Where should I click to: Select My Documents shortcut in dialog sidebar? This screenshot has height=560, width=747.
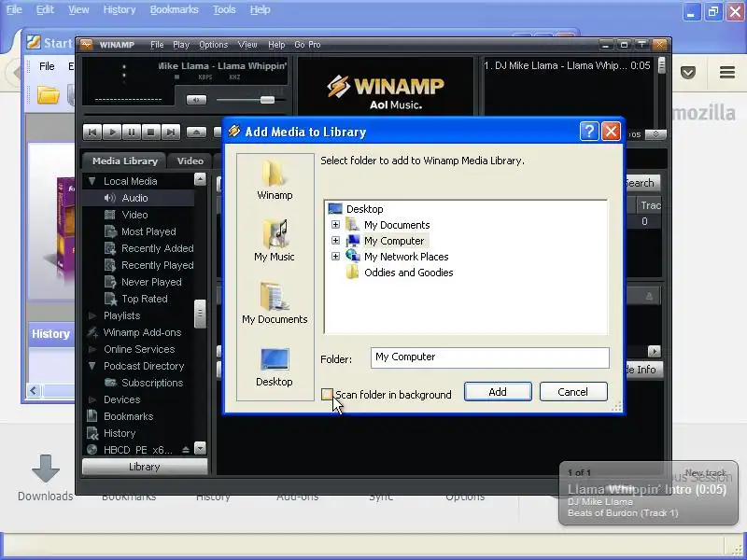pyautogui.click(x=275, y=302)
